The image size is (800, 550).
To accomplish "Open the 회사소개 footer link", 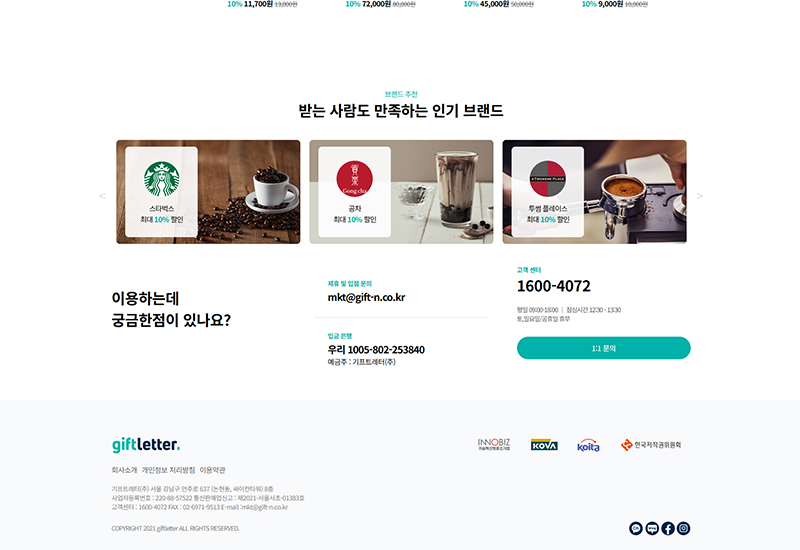I will coord(124,470).
